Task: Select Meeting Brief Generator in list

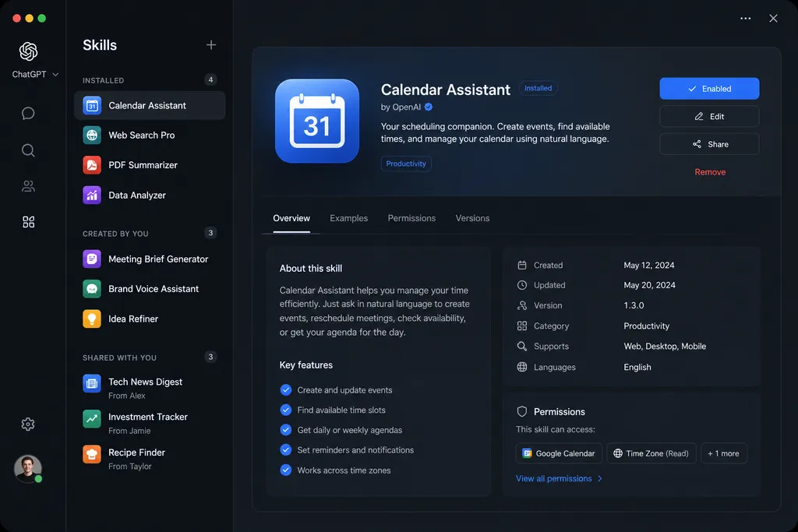Action: [x=150, y=259]
